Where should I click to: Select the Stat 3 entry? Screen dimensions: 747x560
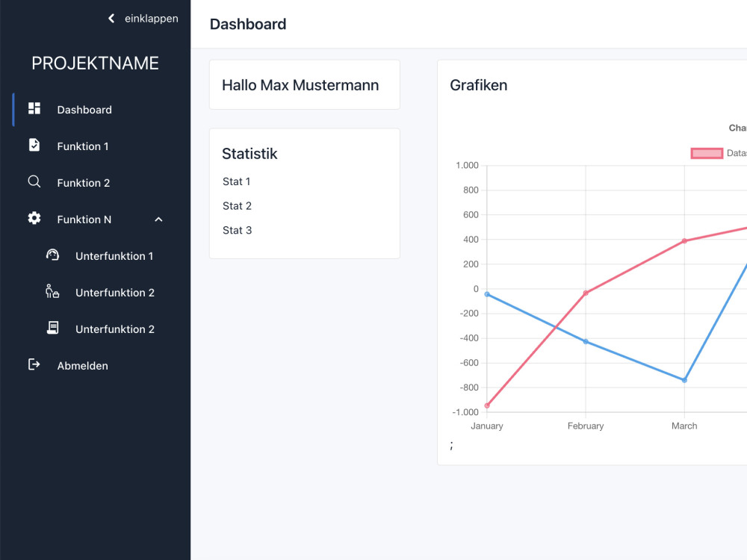click(237, 230)
